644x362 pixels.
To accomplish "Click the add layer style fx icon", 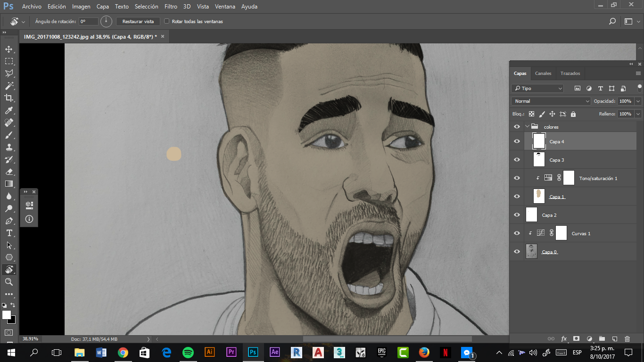I will point(564,338).
